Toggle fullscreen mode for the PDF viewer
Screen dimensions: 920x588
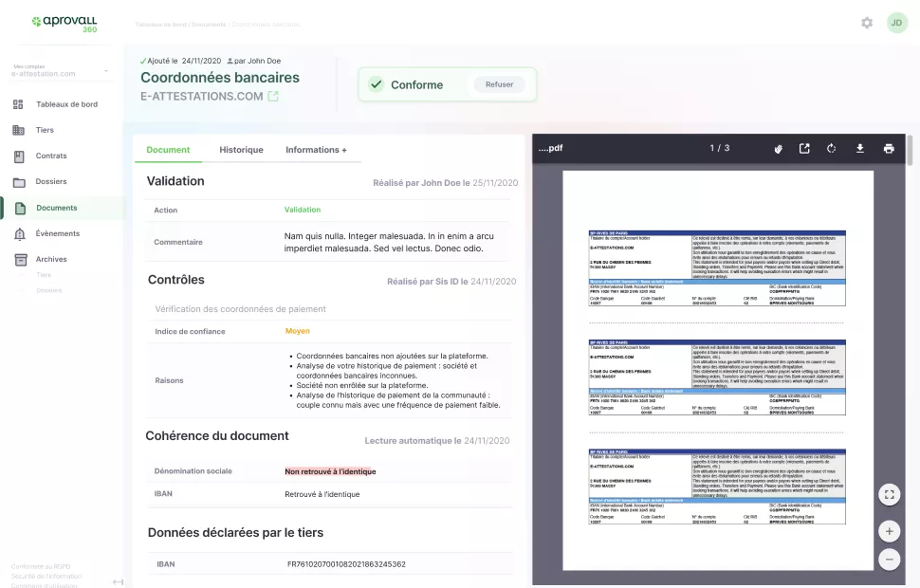pyautogui.click(x=889, y=494)
